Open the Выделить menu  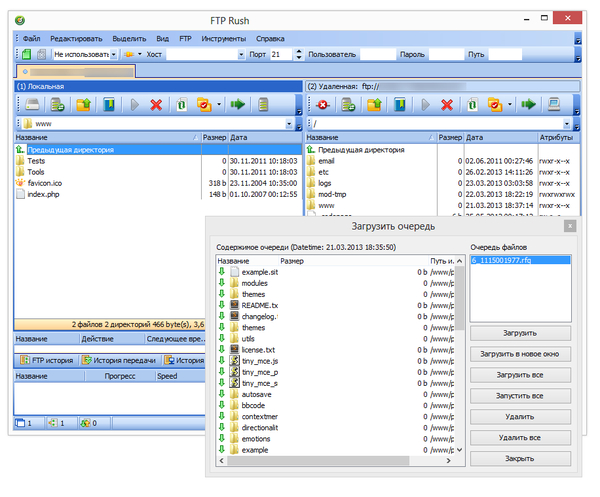pos(129,39)
